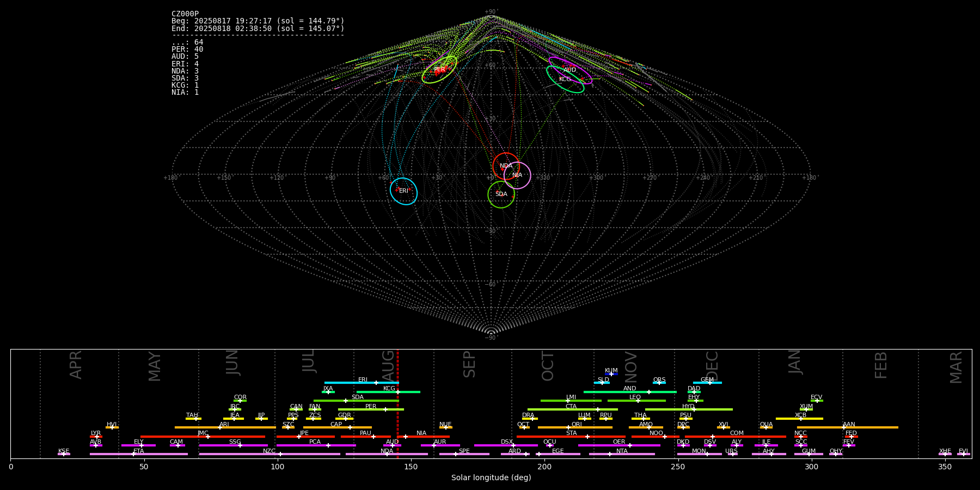Select the 'End: 20250818 02:38:50' line

tap(258, 28)
